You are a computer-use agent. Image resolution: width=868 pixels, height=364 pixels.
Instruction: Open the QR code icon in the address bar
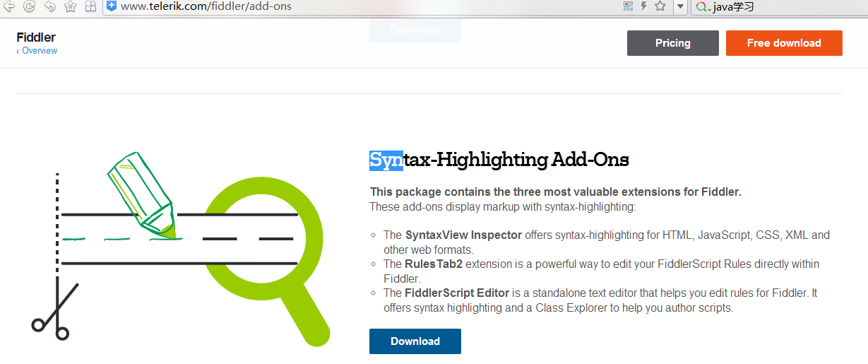[629, 6]
